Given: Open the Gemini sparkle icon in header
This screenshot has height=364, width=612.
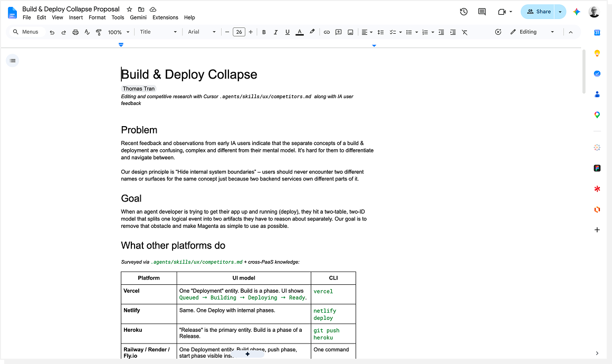Looking at the screenshot, I should [x=577, y=12].
